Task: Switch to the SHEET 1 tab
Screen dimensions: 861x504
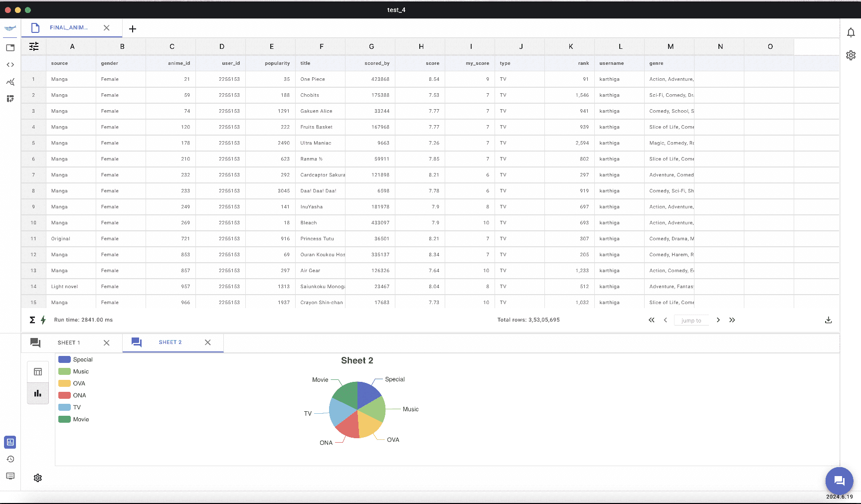Action: (69, 342)
